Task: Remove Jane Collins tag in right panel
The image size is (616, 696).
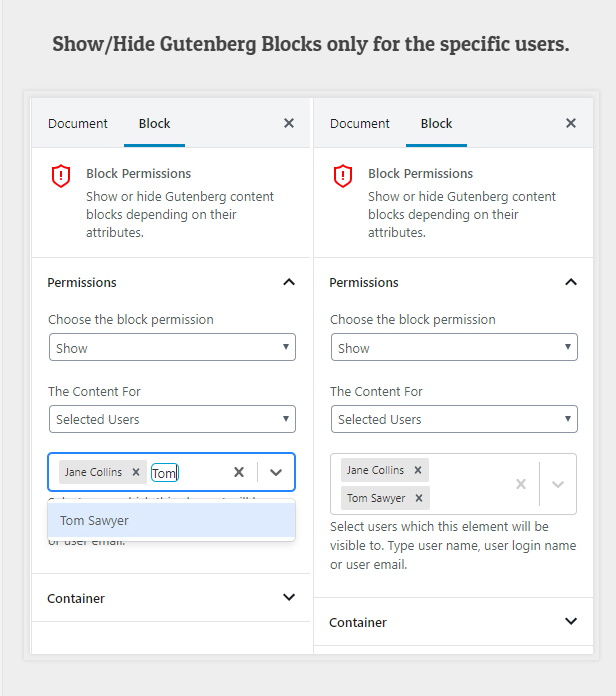Action: point(418,470)
